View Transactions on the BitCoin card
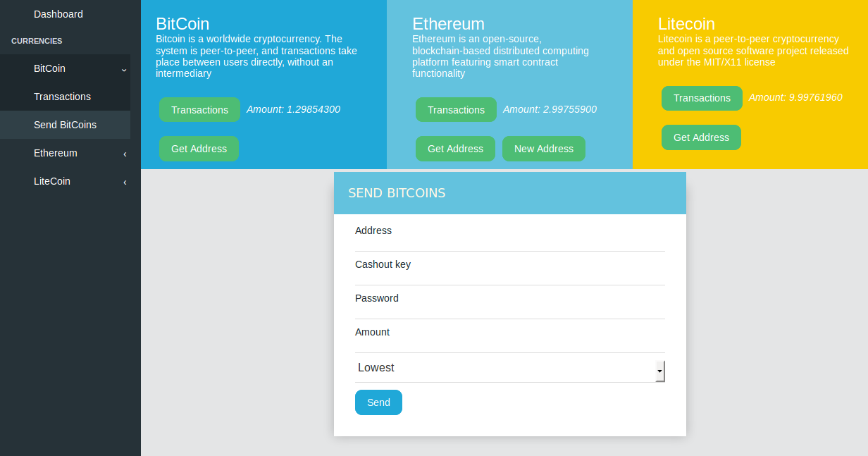The height and width of the screenshot is (456, 868). 199,109
